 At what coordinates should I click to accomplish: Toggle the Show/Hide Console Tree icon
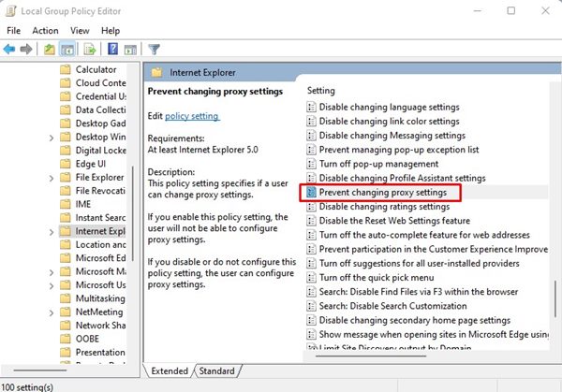tap(67, 49)
